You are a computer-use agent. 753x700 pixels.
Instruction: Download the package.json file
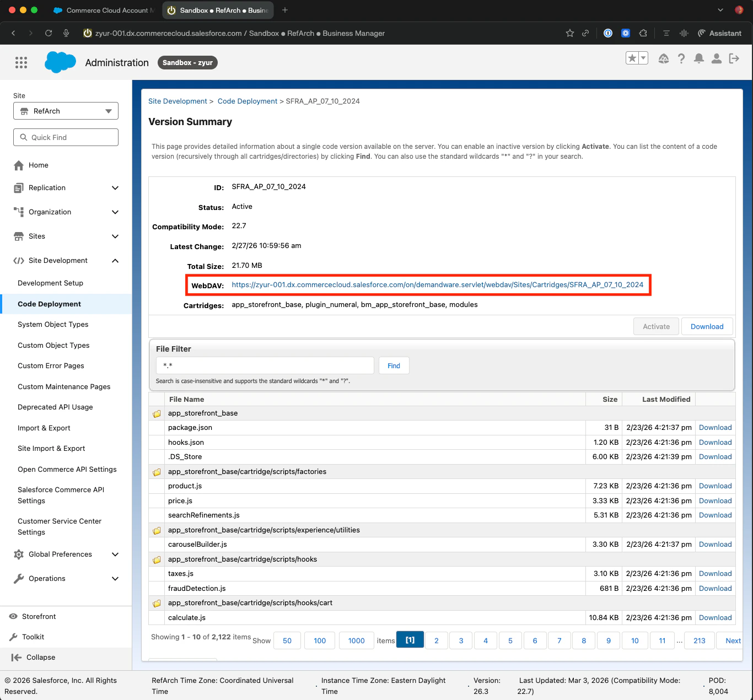point(716,427)
